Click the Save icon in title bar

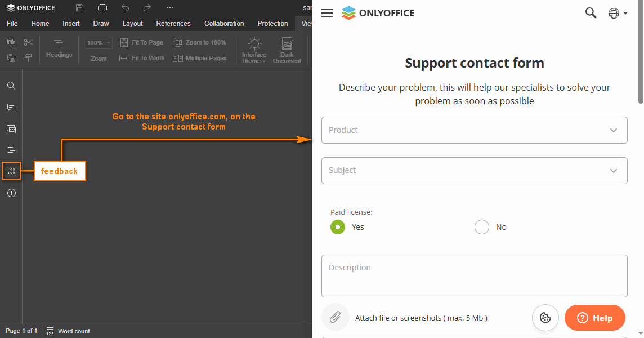click(80, 8)
